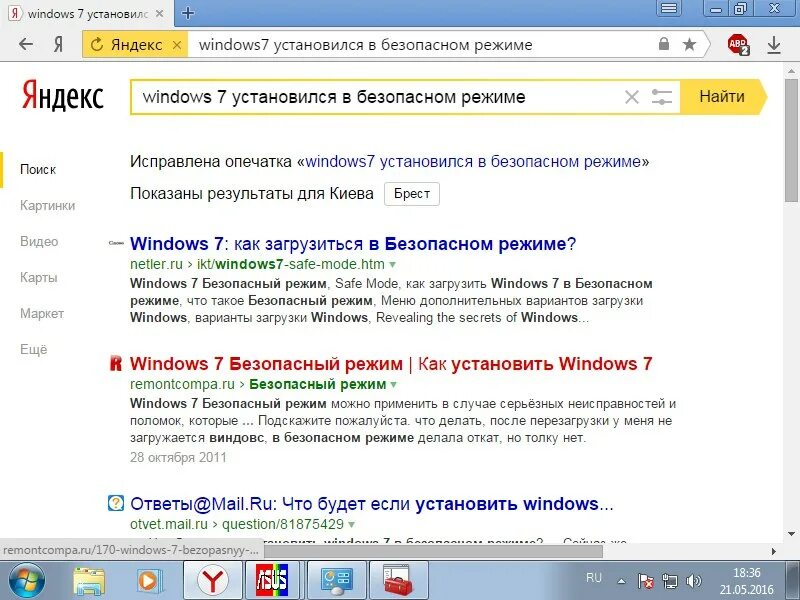Open the Ответы@Mail.Ru result title
The image size is (800, 600).
pos(371,504)
